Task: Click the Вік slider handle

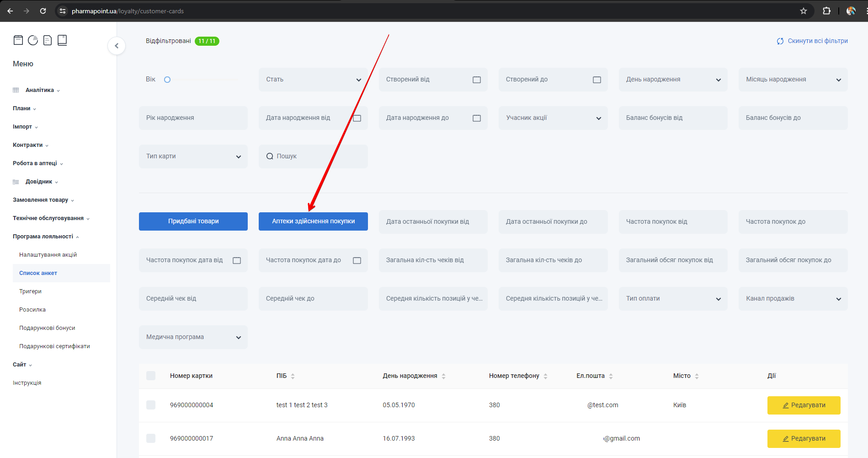Action: point(167,80)
